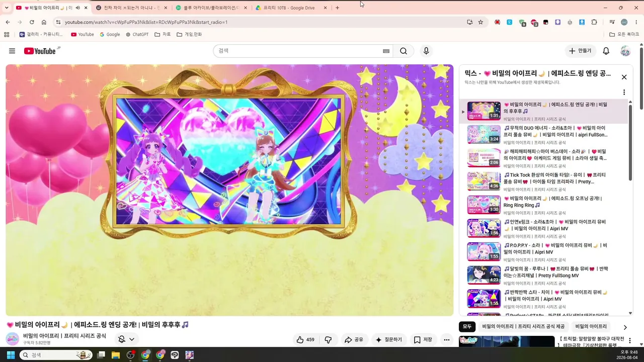Open Chrome home page button

click(44, 22)
